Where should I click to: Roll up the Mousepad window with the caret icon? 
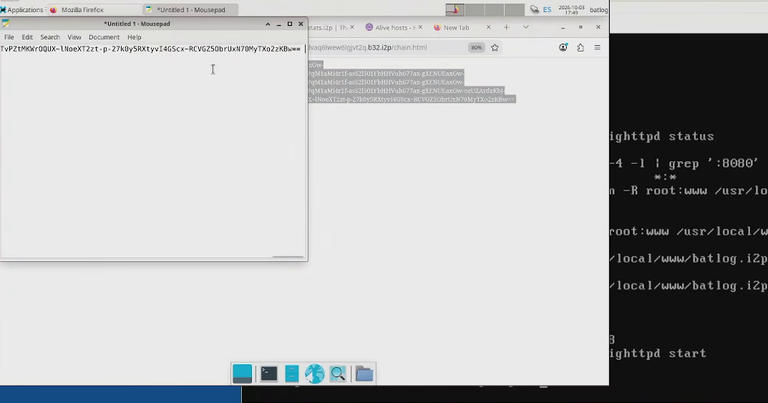(267, 24)
